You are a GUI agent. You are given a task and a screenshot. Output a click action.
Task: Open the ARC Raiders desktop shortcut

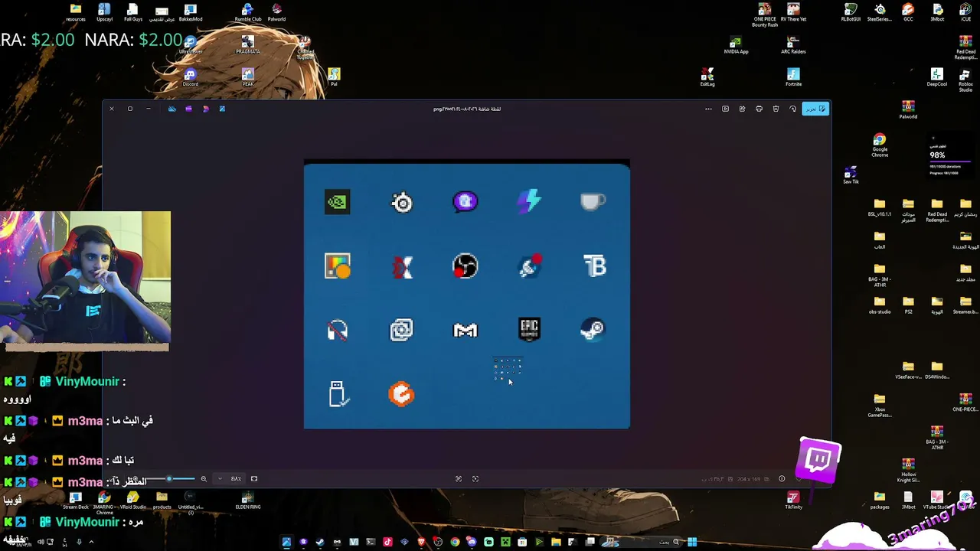(x=793, y=44)
